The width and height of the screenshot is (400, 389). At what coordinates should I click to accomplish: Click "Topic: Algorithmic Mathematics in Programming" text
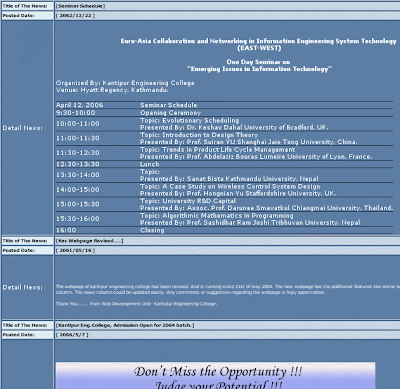pyautogui.click(x=217, y=216)
